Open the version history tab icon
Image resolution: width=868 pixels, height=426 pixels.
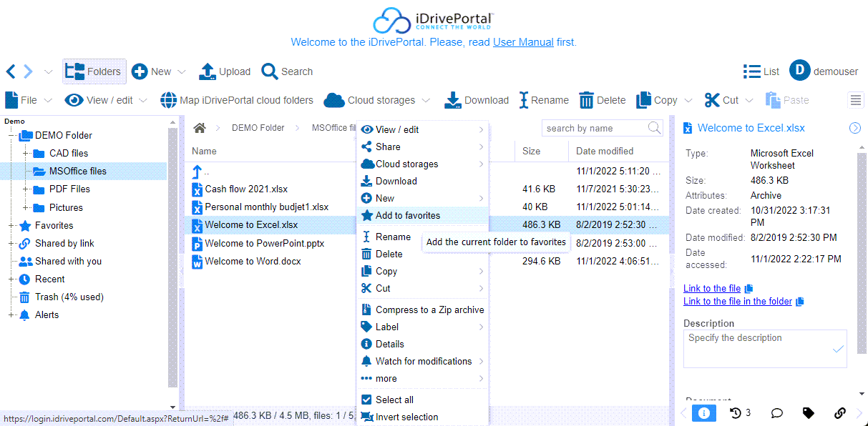pyautogui.click(x=736, y=413)
